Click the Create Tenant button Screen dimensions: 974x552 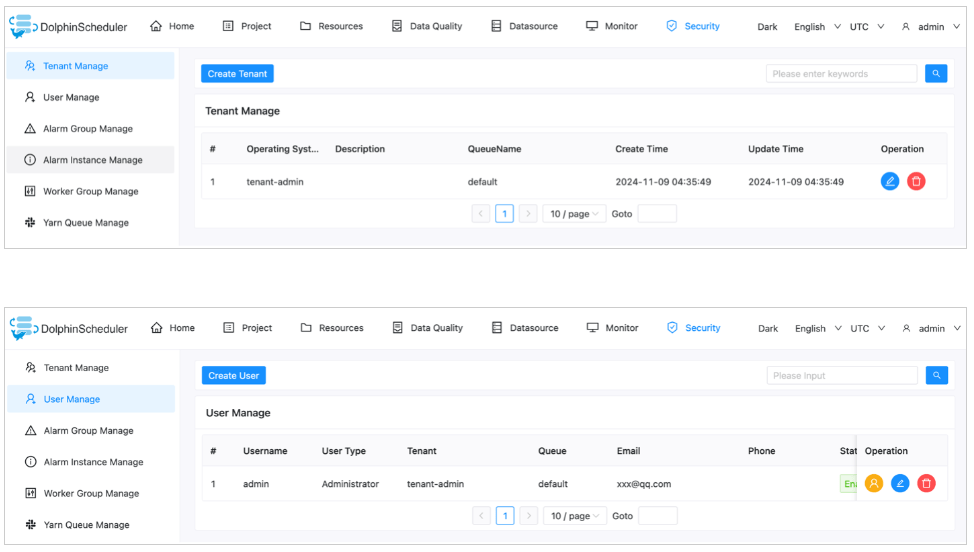coord(237,74)
